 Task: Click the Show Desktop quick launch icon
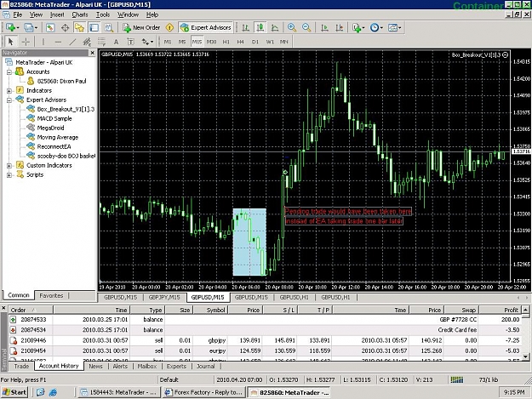click(x=40, y=392)
